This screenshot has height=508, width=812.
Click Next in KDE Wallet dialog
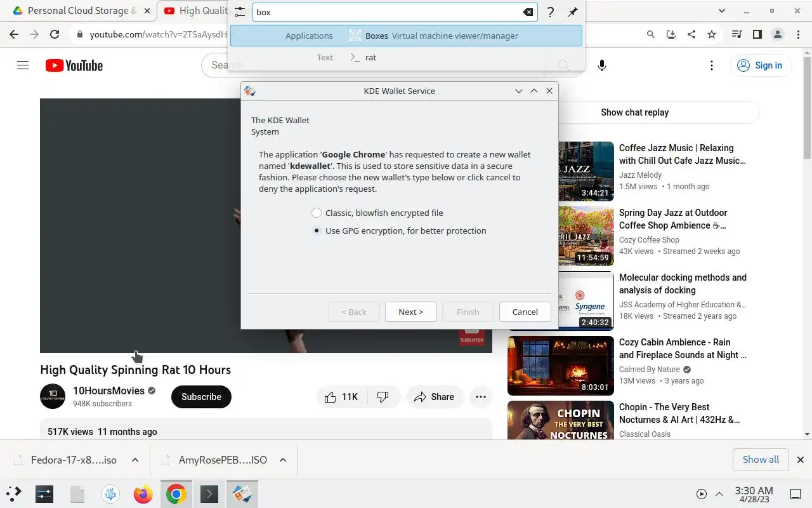(x=410, y=312)
